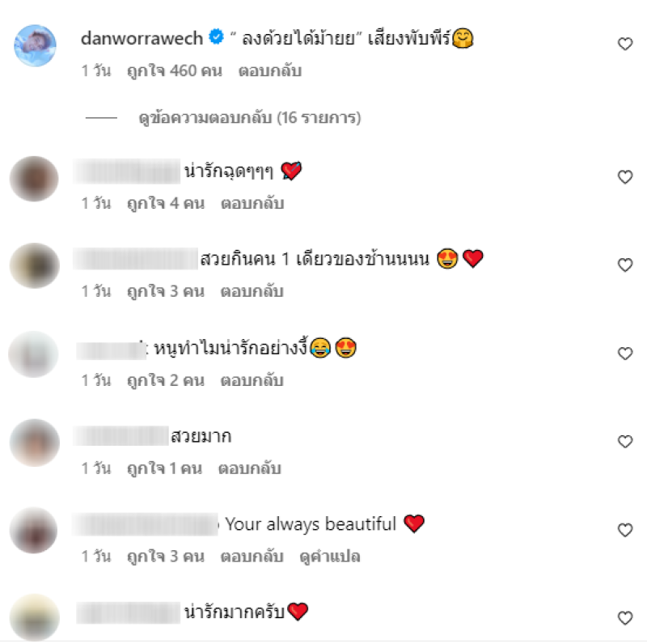Reply to danworrawech's comment with ตอบกลับ
The width and height of the screenshot is (647, 644).
[270, 71]
